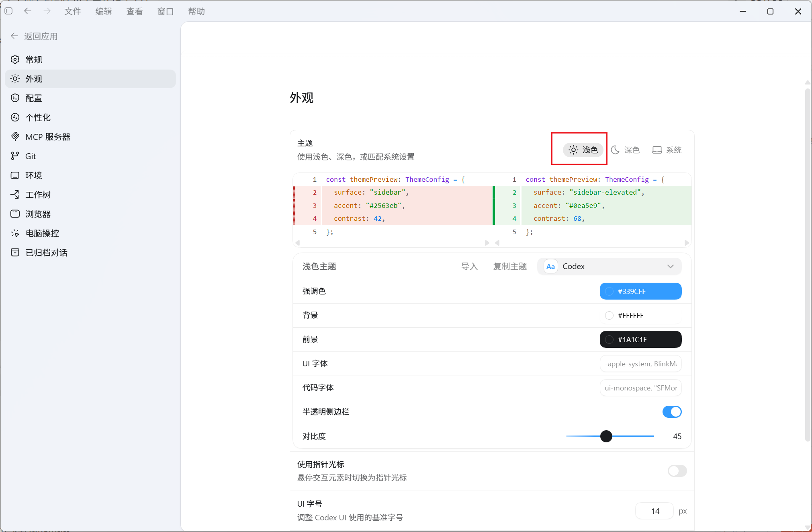This screenshot has height=532, width=812.
Task: Open the 查看 menu
Action: [x=135, y=11]
